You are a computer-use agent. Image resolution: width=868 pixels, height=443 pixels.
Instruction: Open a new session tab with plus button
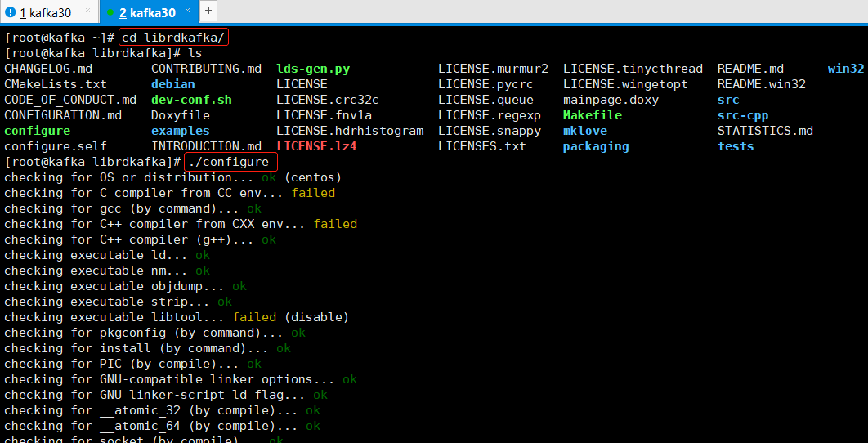208,11
